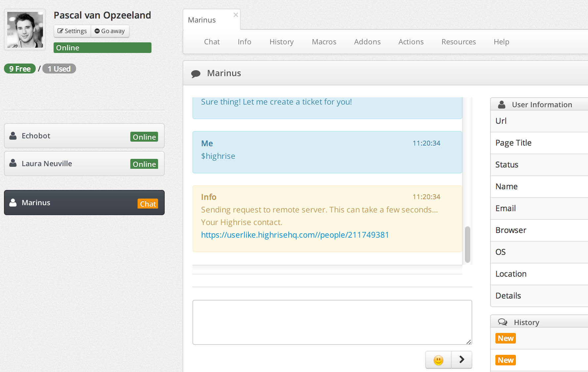This screenshot has height=372, width=588.
Task: Open the Actions menu
Action: (411, 42)
